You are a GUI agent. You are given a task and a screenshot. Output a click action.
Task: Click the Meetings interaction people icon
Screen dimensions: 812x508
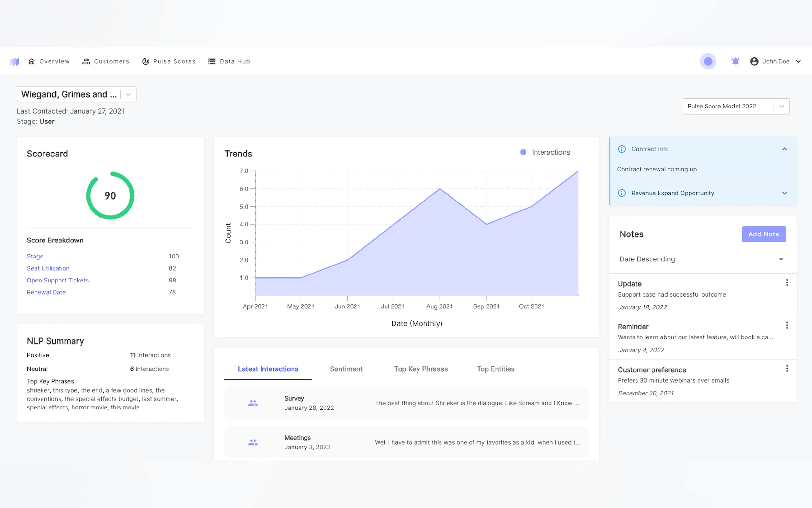point(253,442)
